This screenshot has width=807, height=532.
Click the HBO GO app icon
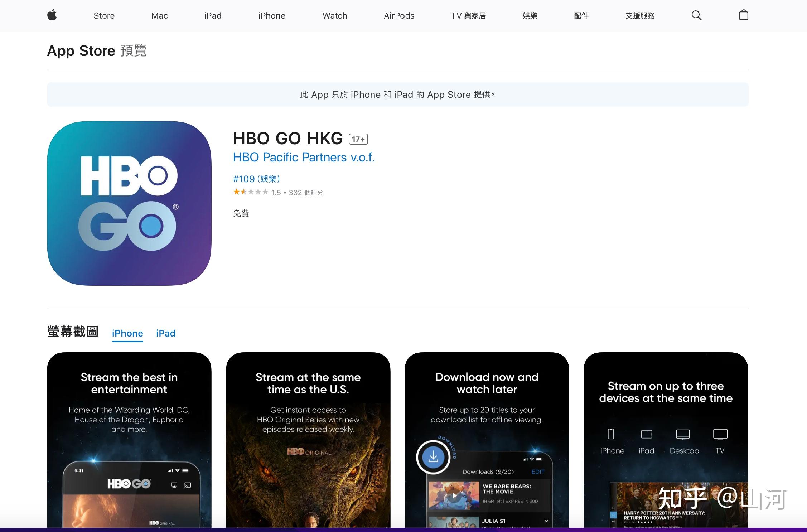coord(129,203)
